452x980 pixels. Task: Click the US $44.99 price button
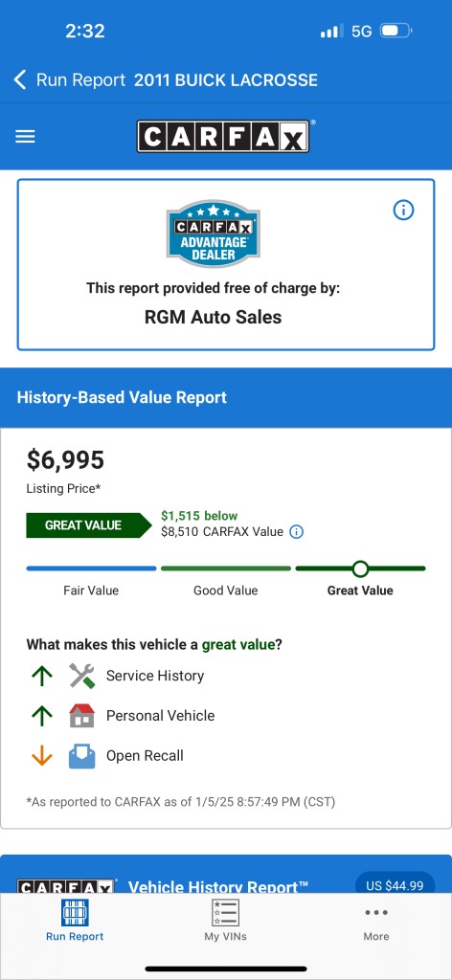pos(395,885)
